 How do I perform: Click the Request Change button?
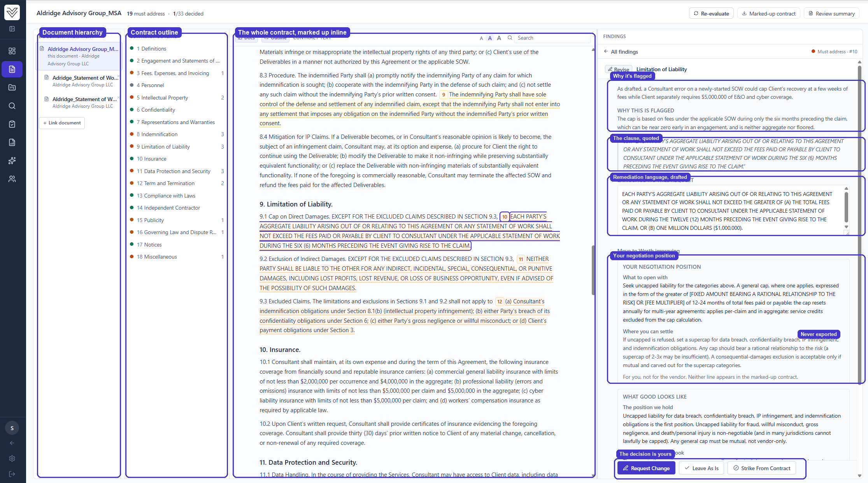click(x=646, y=468)
